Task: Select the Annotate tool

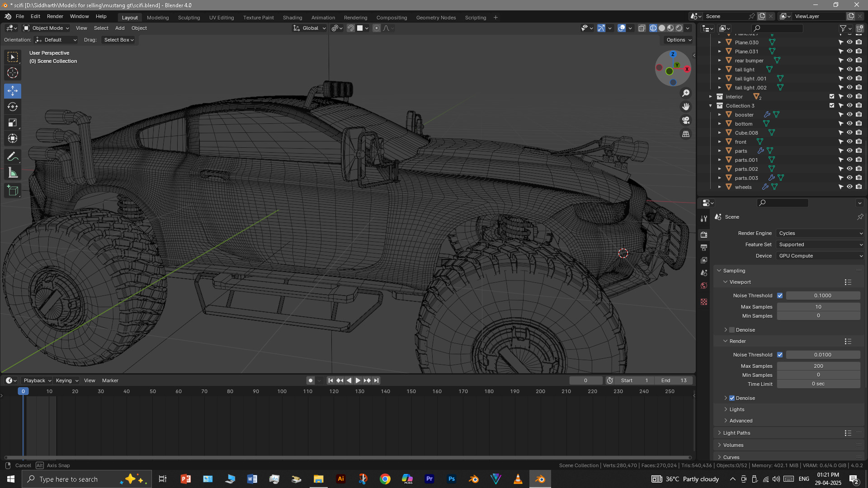Action: pos(13,157)
